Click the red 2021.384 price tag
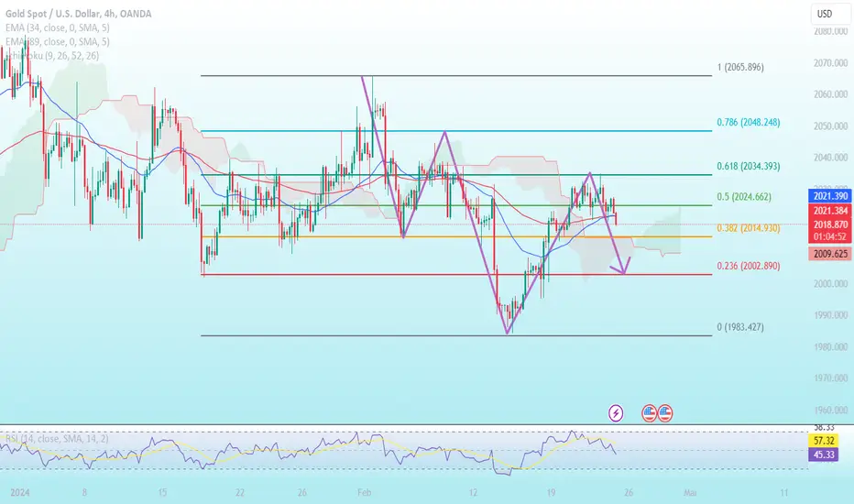This screenshot has height=504, width=854. coord(829,211)
